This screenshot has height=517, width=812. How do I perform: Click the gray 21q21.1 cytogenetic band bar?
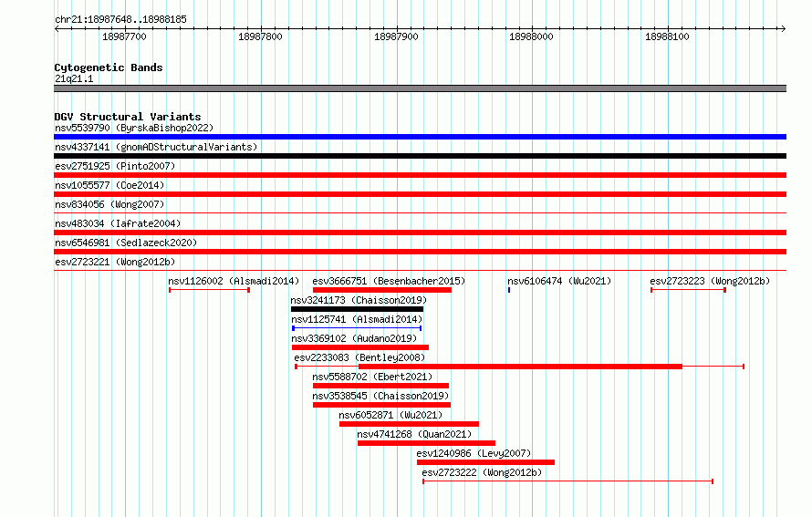420,88
